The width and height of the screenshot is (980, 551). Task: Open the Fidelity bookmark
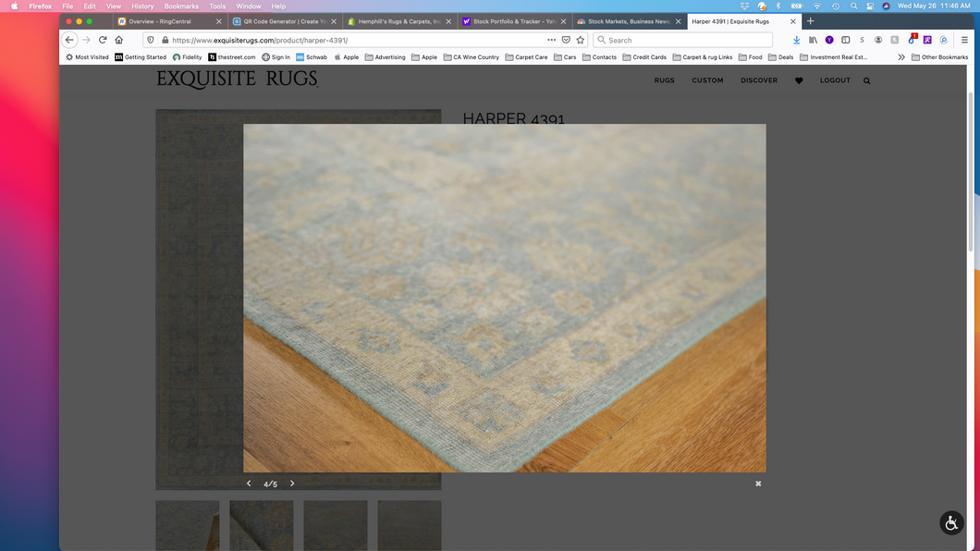click(x=187, y=56)
